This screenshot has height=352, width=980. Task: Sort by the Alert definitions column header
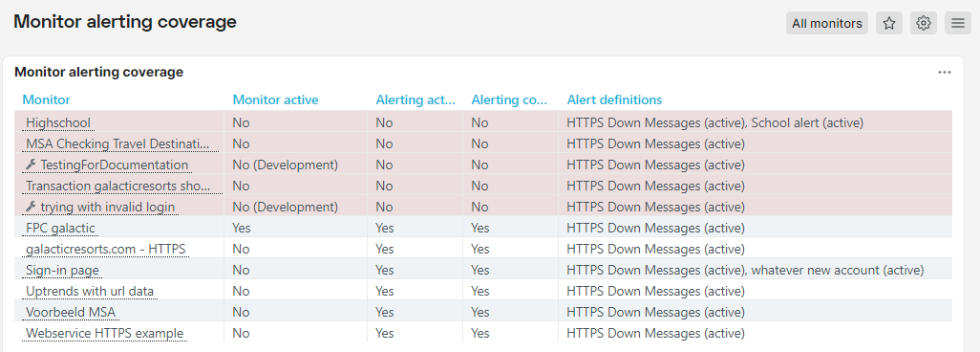[x=614, y=99]
